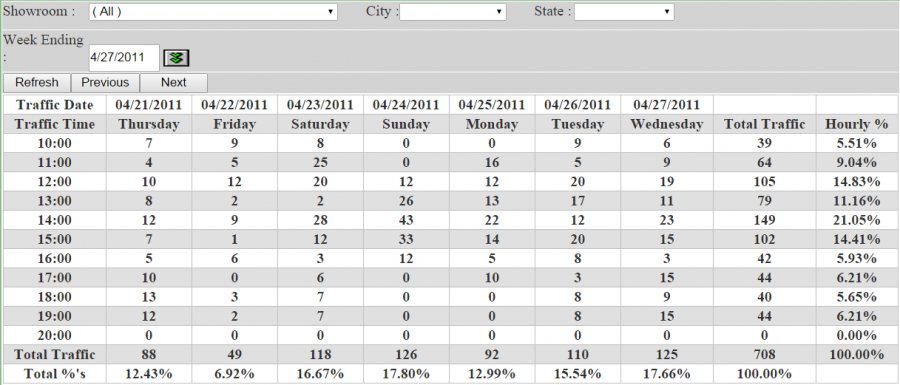This screenshot has width=900, height=385.
Task: Click the 15.54% Tuesday total percent
Action: 577,374
